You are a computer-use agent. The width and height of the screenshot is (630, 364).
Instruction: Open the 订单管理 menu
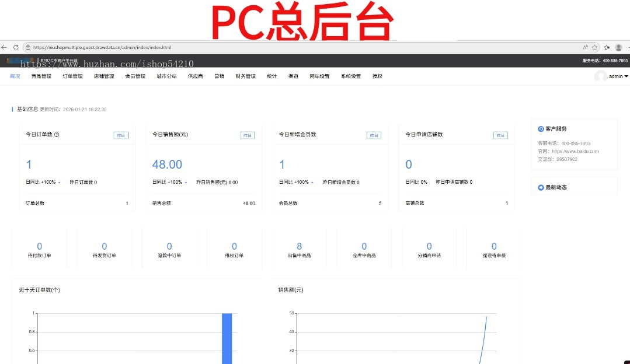pyautogui.click(x=73, y=76)
